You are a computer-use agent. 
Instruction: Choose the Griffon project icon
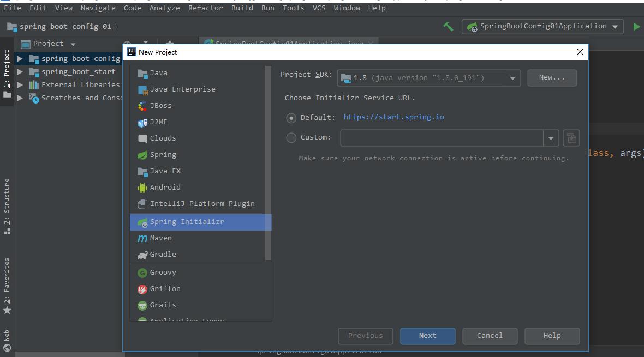point(142,289)
